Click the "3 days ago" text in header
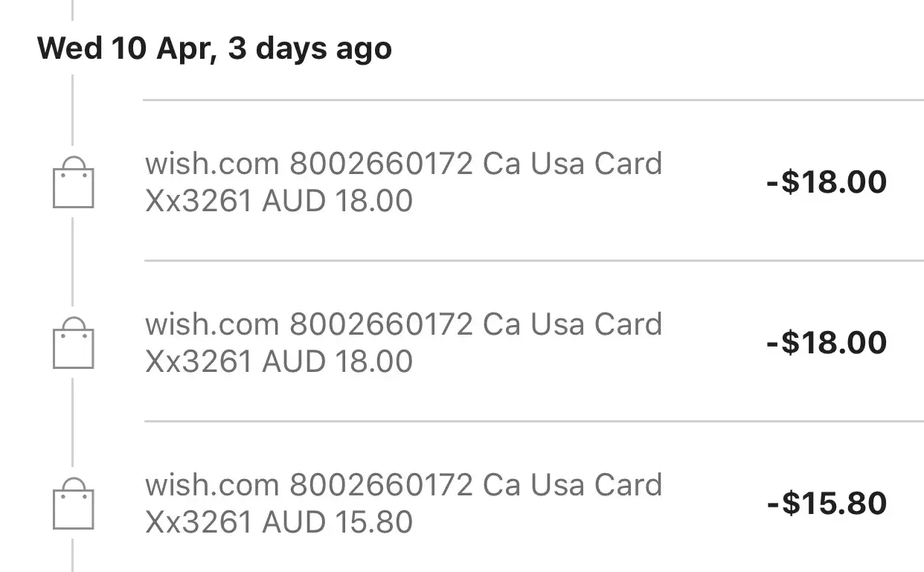The image size is (924, 572). pos(309,49)
